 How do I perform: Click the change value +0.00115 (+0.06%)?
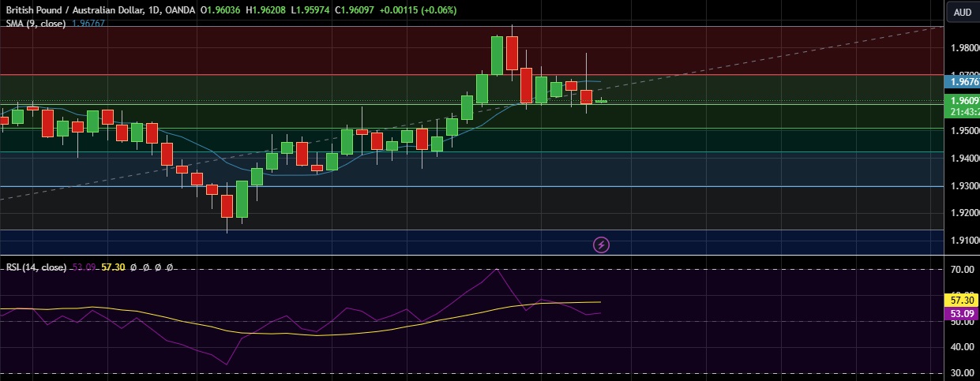tap(418, 10)
